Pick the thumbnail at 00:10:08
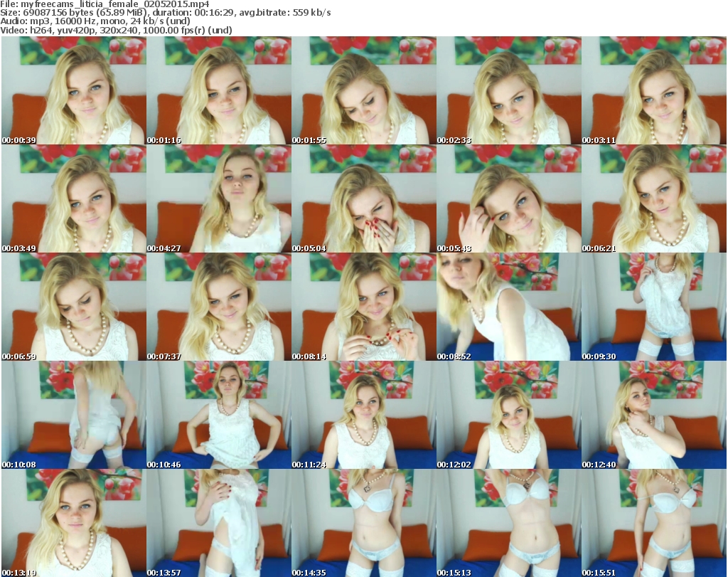 74,415
